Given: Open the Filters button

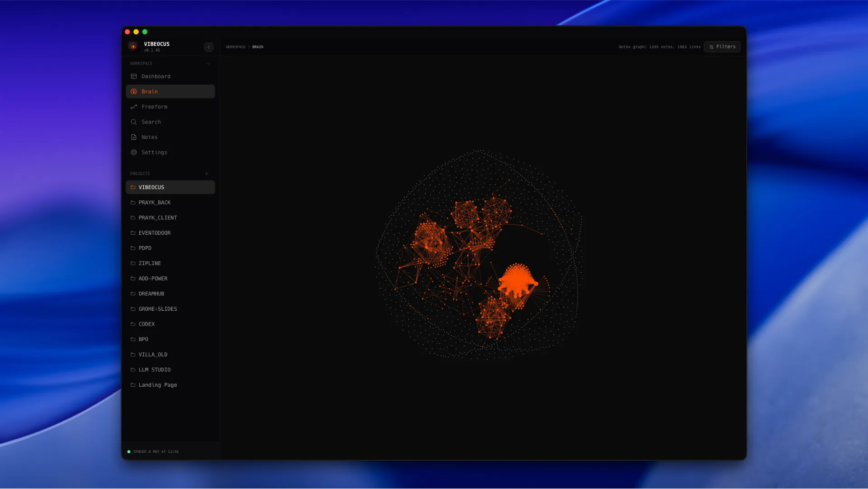Looking at the screenshot, I should point(722,47).
